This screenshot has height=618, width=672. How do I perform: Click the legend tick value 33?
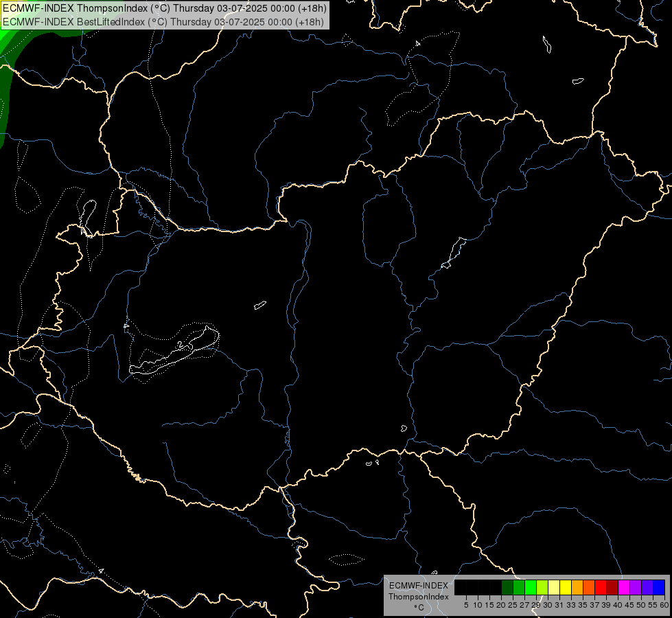[x=571, y=605]
